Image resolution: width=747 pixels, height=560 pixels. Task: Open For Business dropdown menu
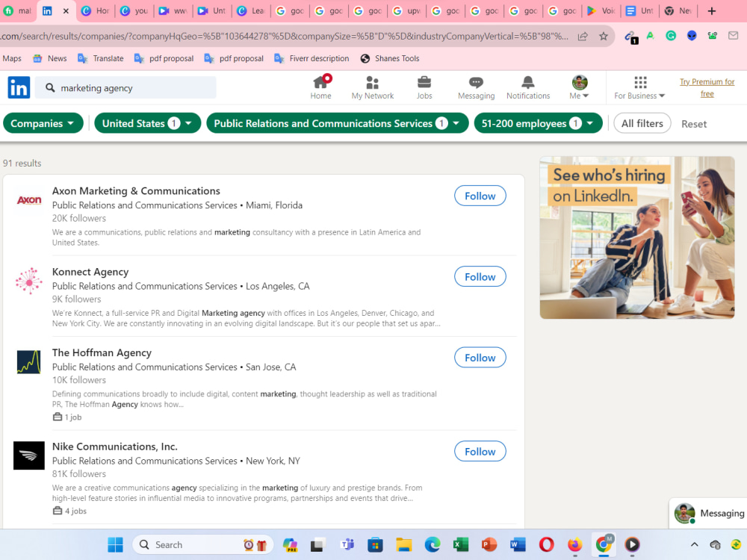tap(640, 87)
